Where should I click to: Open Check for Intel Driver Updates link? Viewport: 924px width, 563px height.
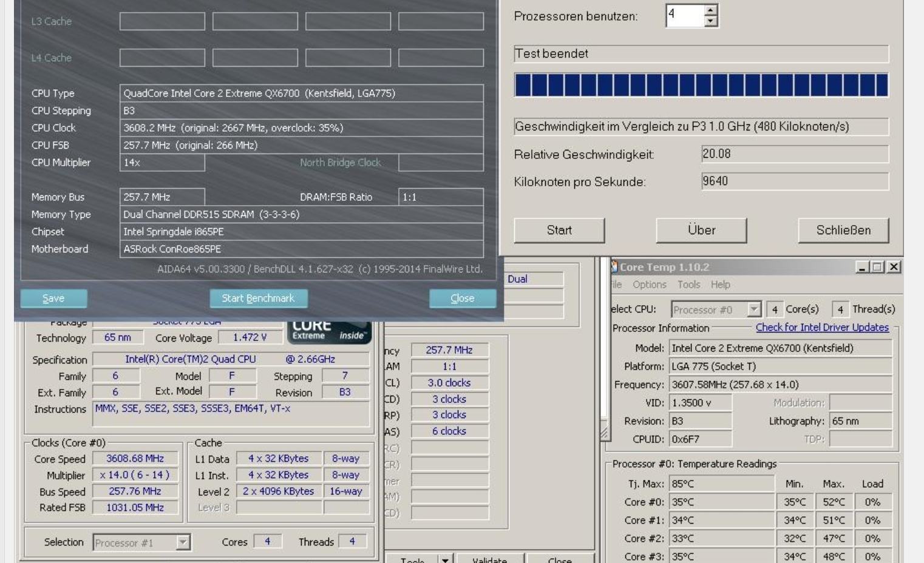coord(822,328)
